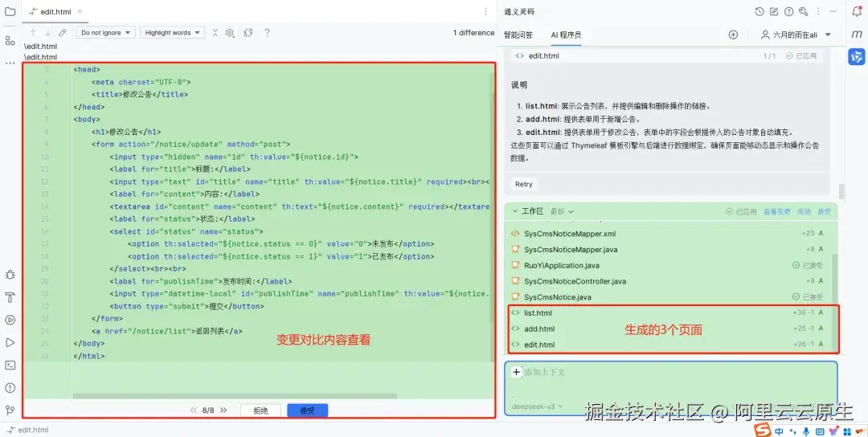Image resolution: width=868 pixels, height=437 pixels.
Task: Collapse the 工作区 workspace section
Action: [x=515, y=211]
